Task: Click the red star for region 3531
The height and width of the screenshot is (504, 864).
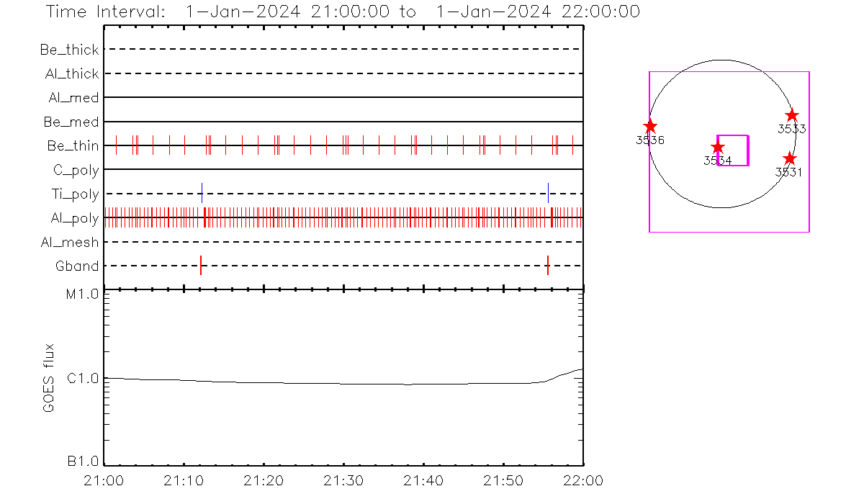Action: click(789, 158)
